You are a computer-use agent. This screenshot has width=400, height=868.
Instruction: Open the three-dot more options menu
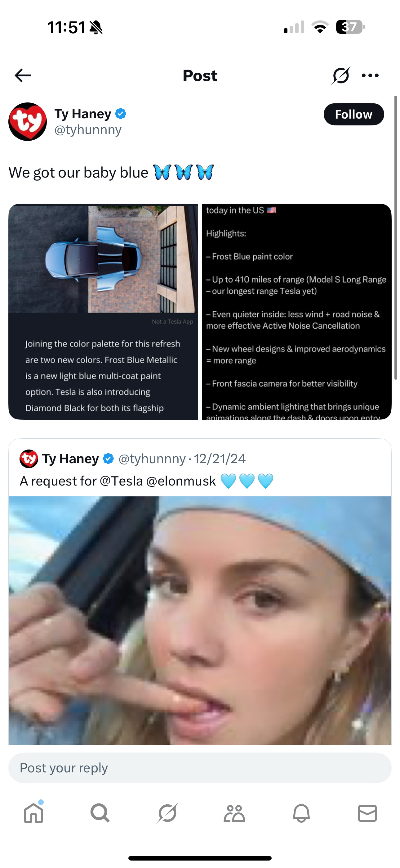(370, 75)
